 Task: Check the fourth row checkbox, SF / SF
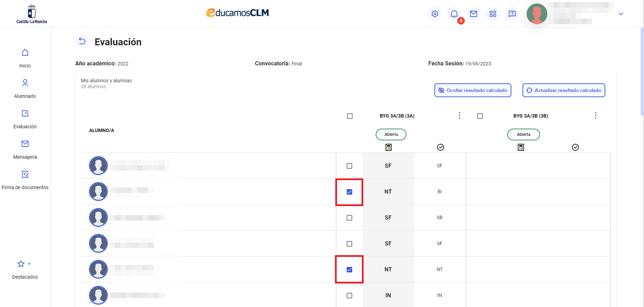[349, 244]
